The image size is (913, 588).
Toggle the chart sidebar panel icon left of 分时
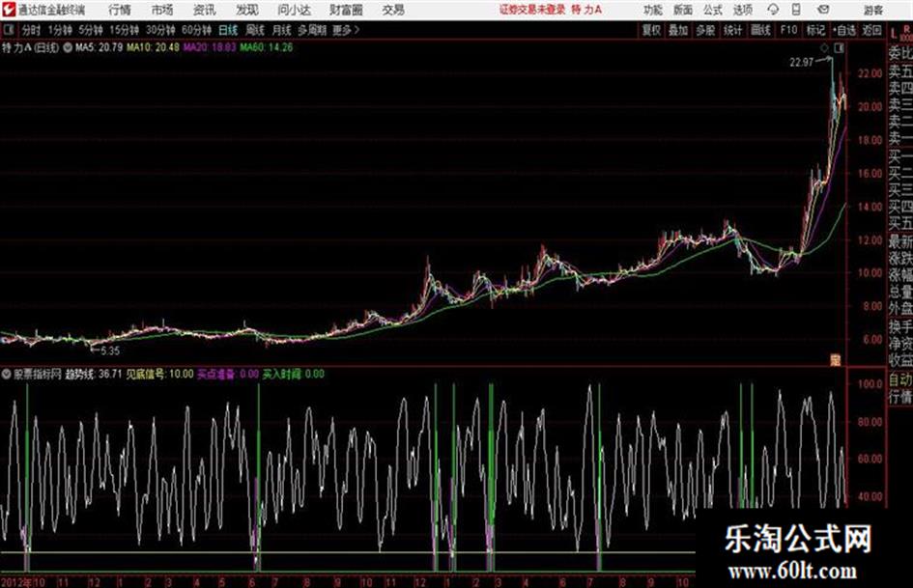pyautogui.click(x=8, y=30)
